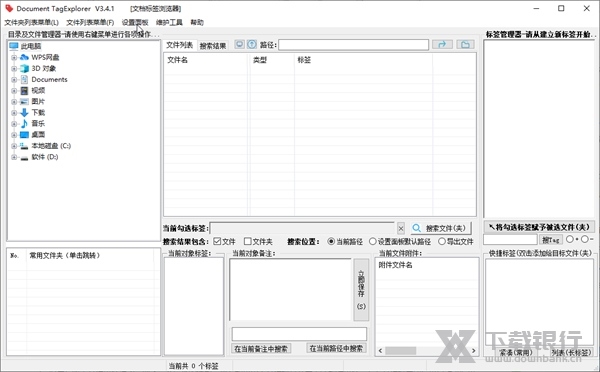This screenshot has width=600, height=372.
Task: Click the 音乐 music note icon
Action: point(24,124)
